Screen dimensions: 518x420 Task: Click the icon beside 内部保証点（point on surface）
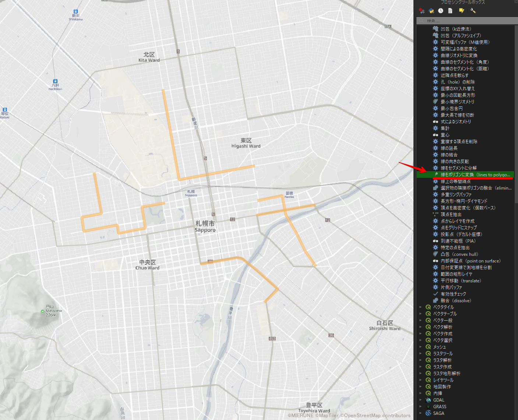coord(436,261)
